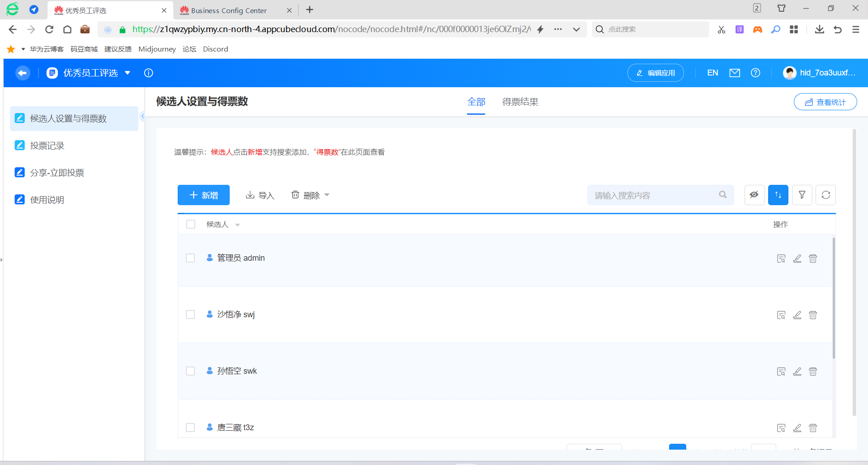Edit the 唐三藏 t3z row

(797, 428)
